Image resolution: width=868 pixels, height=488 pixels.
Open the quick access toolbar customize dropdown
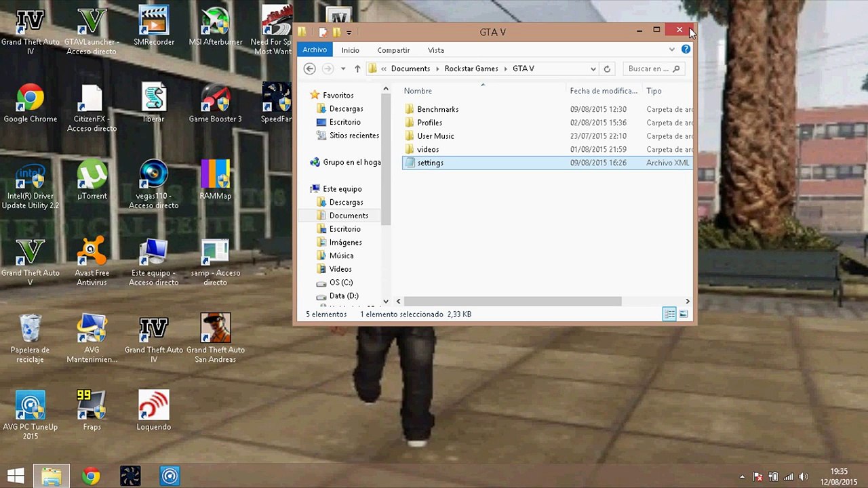pos(349,33)
